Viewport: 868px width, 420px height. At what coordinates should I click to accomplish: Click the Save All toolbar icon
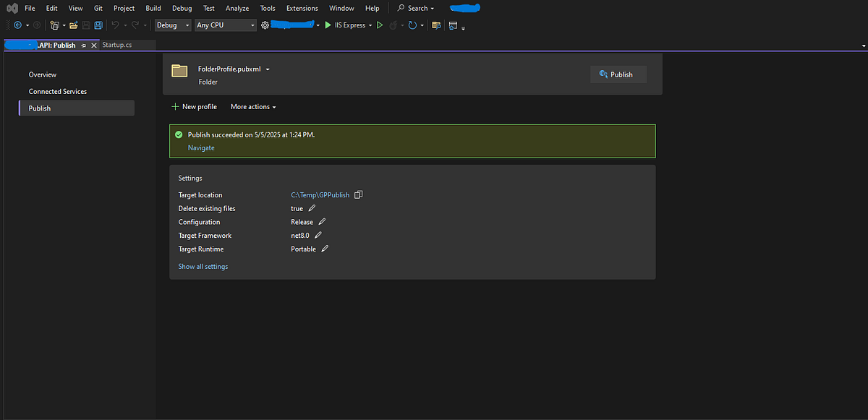click(98, 25)
